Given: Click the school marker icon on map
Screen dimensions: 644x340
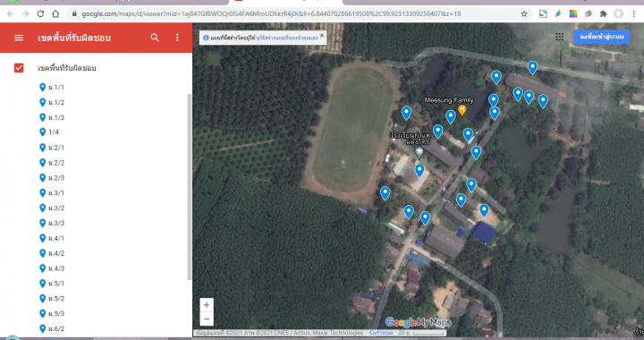Looking at the screenshot, I should (x=419, y=153).
